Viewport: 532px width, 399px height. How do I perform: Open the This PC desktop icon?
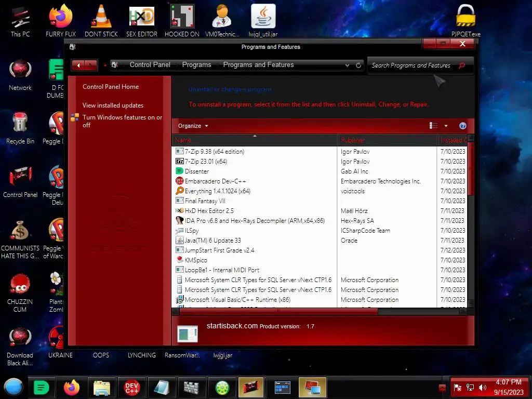[20, 22]
